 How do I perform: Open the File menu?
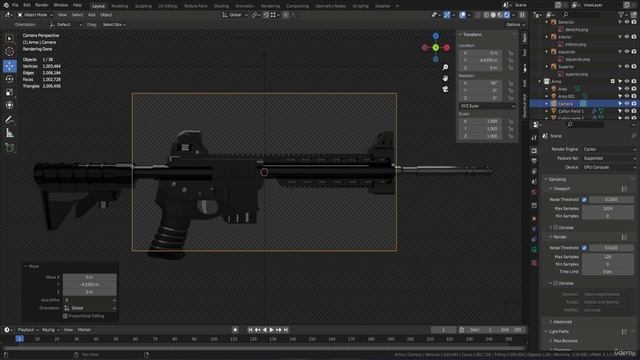[15, 5]
